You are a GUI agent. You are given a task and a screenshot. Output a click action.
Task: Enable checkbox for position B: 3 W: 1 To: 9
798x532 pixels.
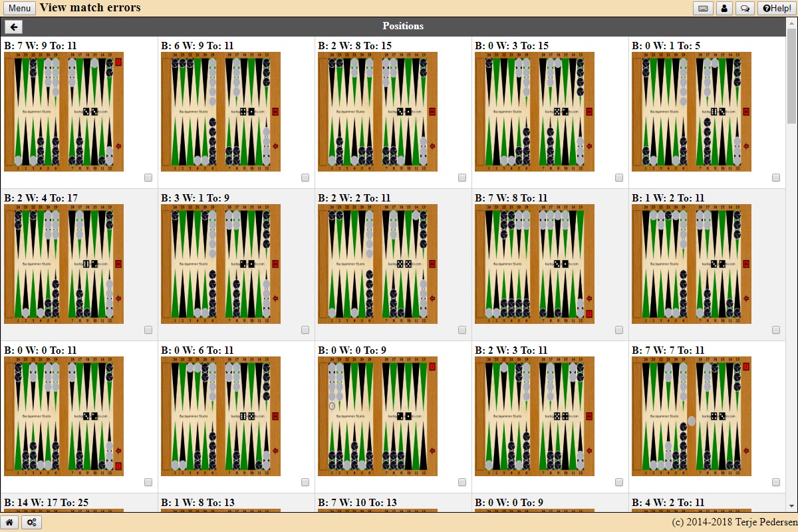(x=305, y=330)
